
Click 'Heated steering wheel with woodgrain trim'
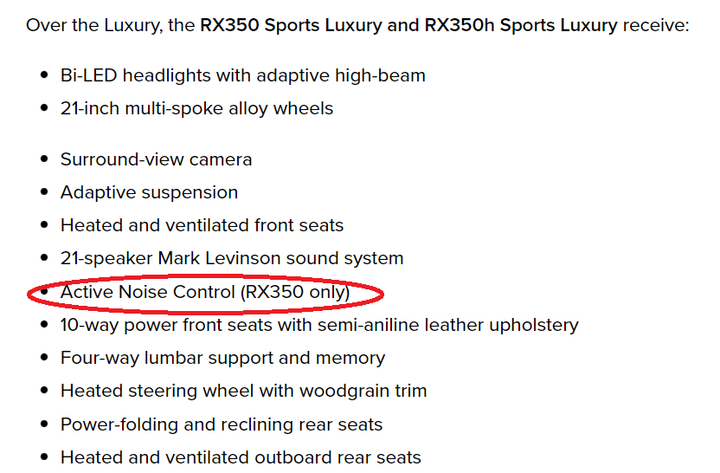pos(244,391)
